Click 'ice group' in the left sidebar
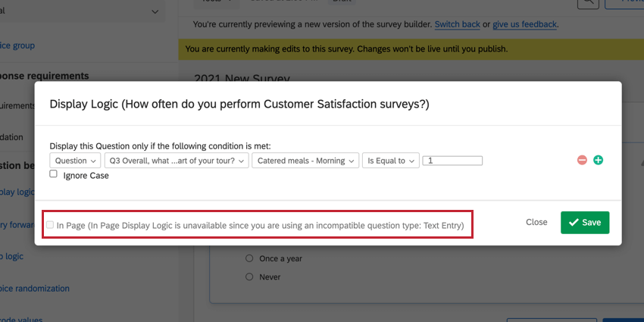Image resolution: width=644 pixels, height=322 pixels. pyautogui.click(x=17, y=45)
